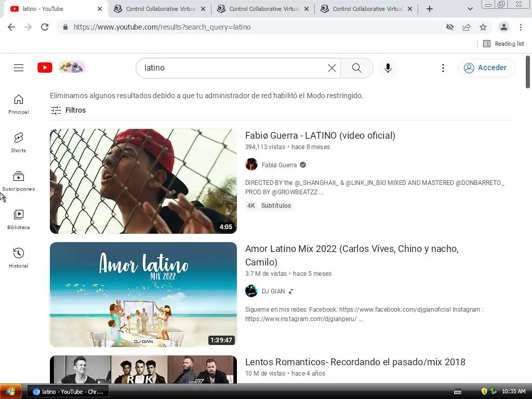Click the address bar URL
532x399 pixels.
coord(162,27)
